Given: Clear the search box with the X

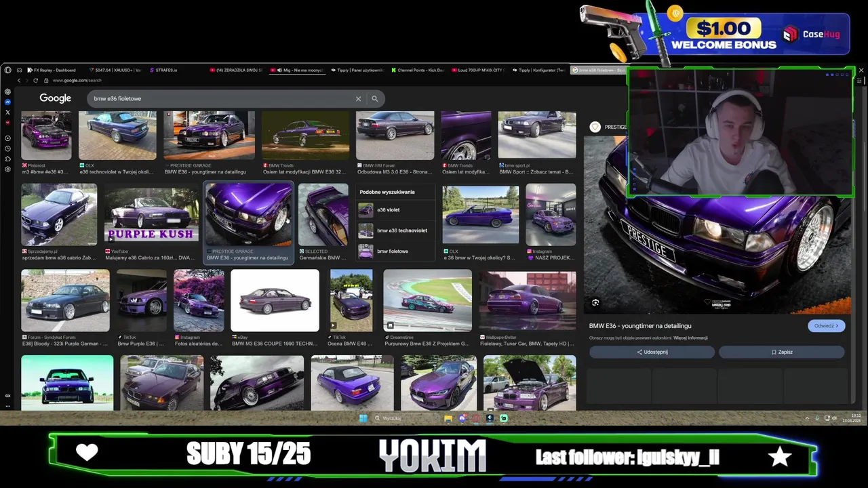Looking at the screenshot, I should click(x=358, y=99).
